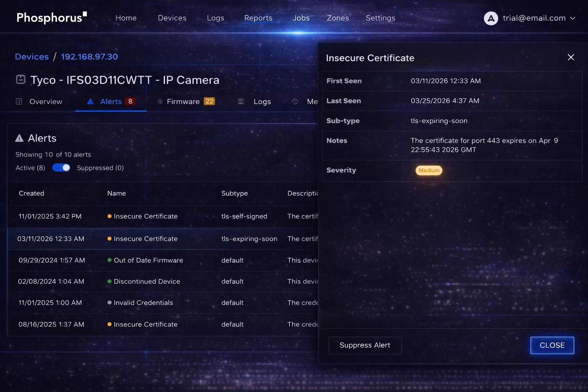Click the Overview tab grid icon
This screenshot has width=588, height=392.
point(18,101)
